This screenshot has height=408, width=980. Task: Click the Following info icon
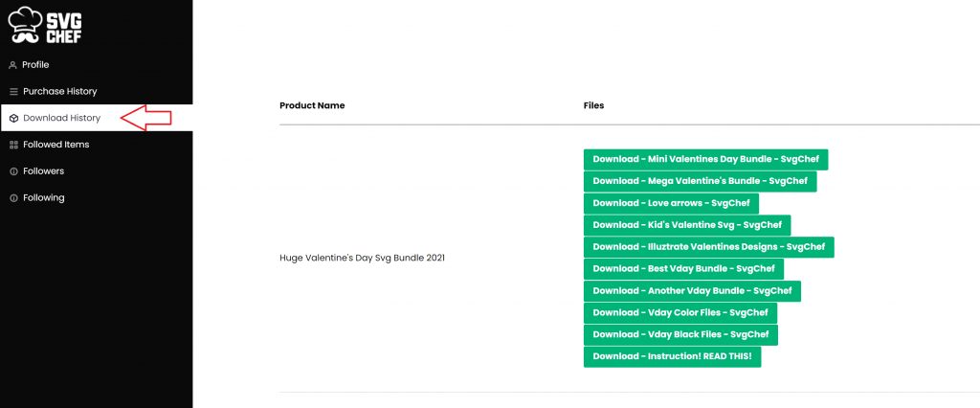point(13,197)
